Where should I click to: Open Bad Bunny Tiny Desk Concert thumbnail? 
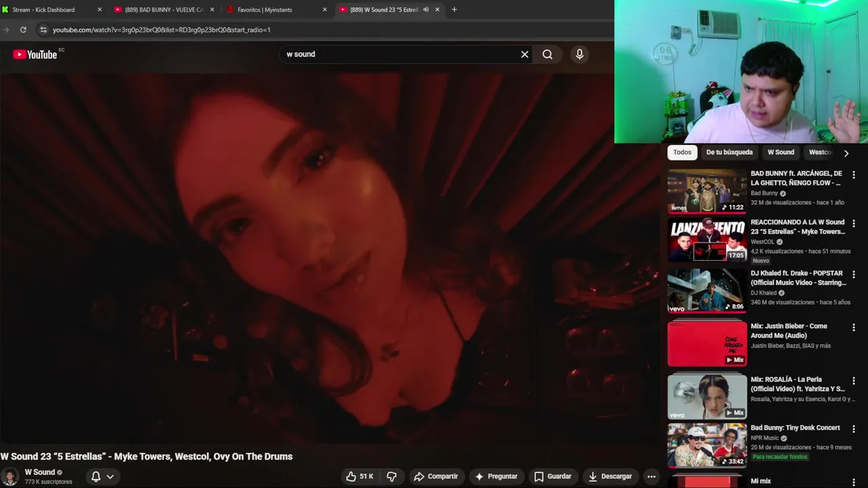point(707,445)
